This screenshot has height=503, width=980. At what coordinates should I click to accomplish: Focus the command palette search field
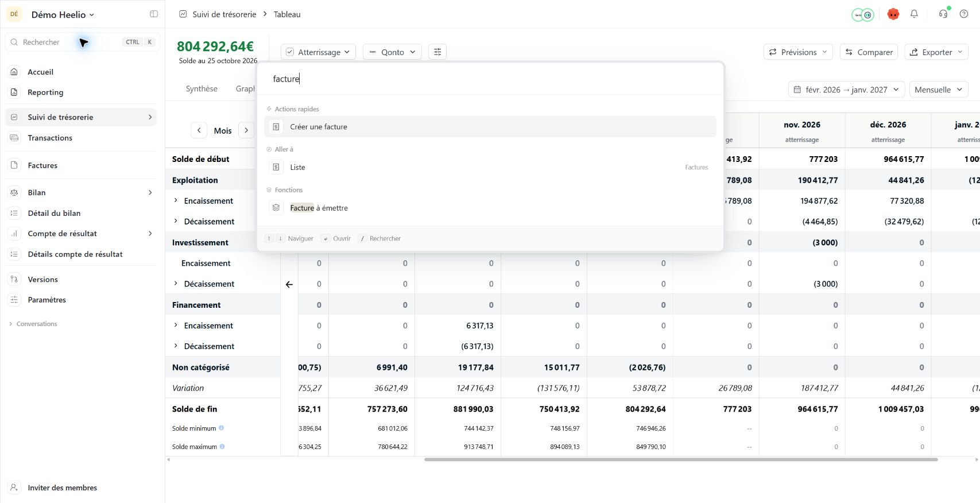pos(490,79)
